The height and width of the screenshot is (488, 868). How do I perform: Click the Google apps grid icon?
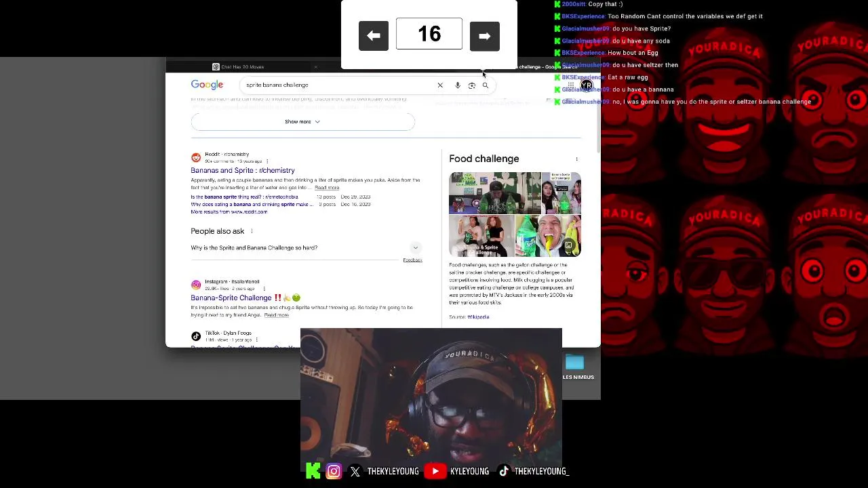[571, 85]
